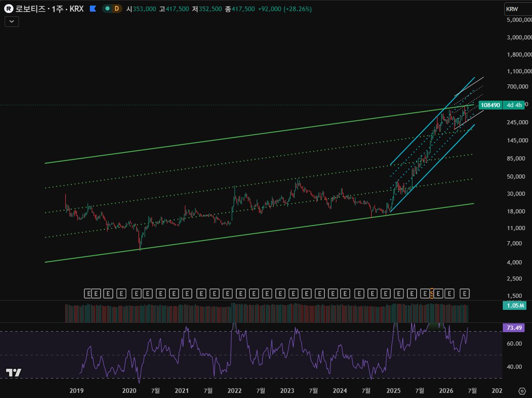Click the high price value 417,500 after 고

(177, 9)
